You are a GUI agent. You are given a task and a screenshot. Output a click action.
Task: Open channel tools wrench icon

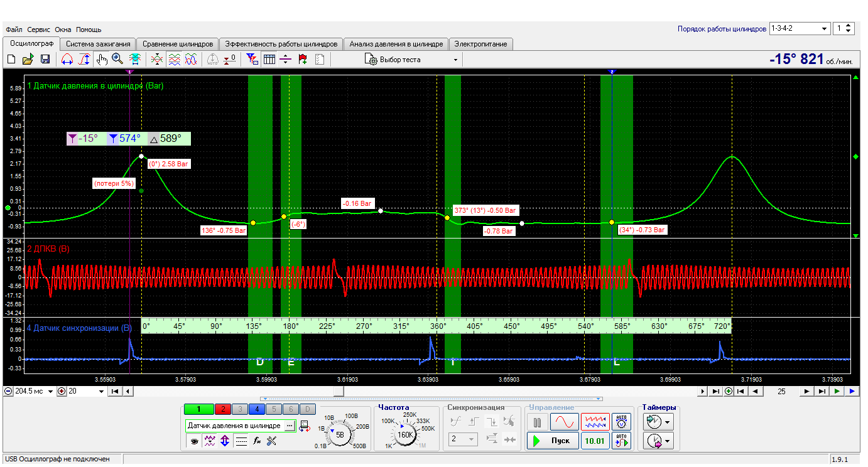click(x=271, y=441)
